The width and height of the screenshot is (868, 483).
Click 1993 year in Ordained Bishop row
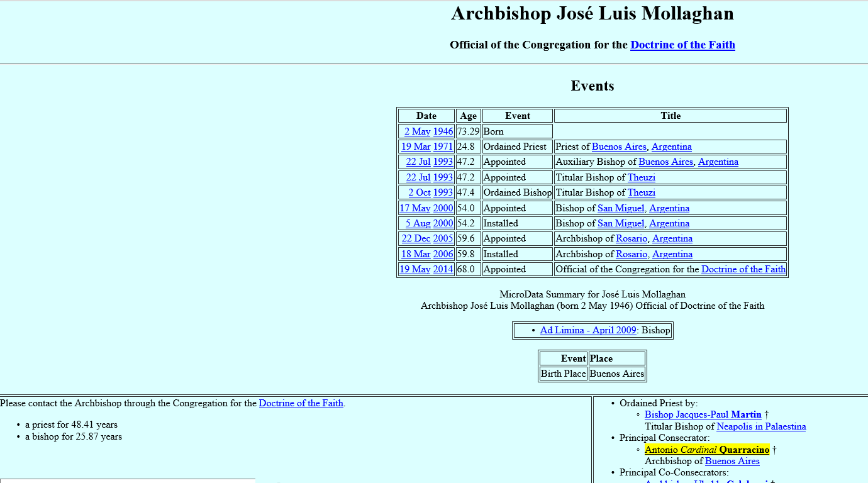pyautogui.click(x=443, y=192)
